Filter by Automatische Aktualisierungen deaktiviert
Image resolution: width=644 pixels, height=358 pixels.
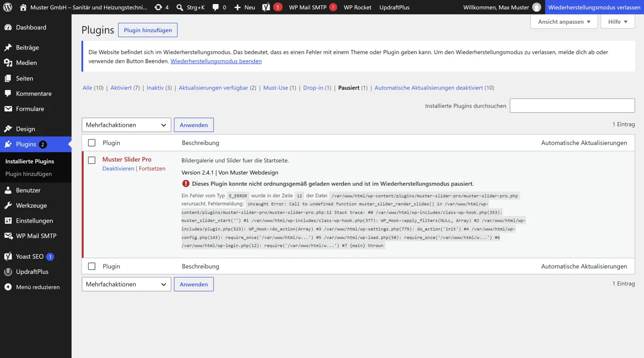(429, 87)
